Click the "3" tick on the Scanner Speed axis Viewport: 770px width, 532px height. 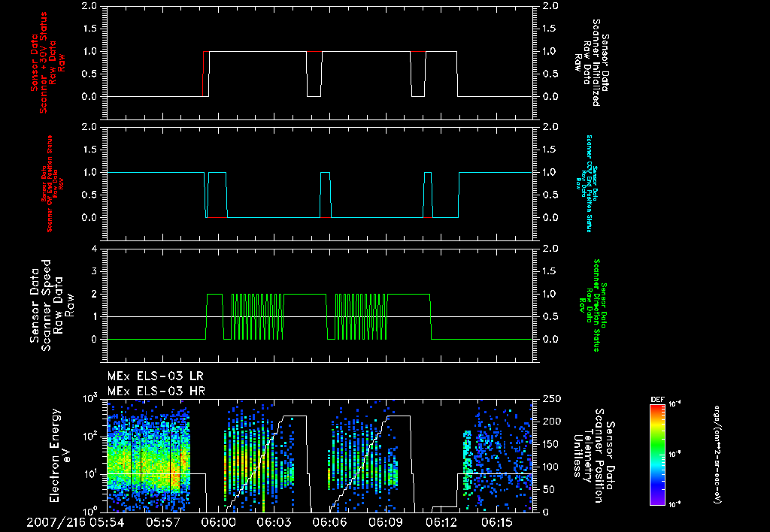[x=95, y=271]
